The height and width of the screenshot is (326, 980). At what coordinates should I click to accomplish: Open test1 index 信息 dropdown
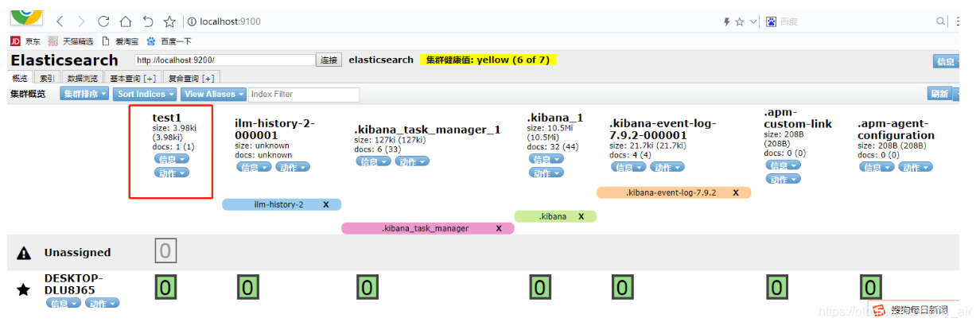click(x=172, y=159)
